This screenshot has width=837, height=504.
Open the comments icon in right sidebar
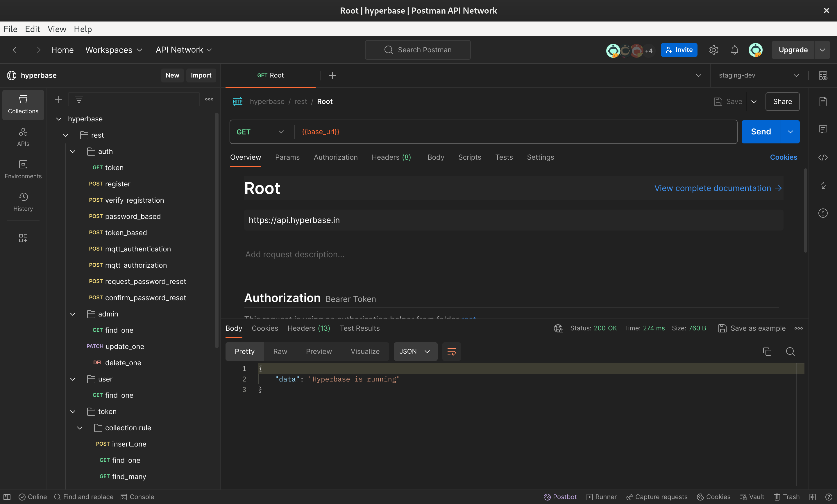(x=823, y=129)
